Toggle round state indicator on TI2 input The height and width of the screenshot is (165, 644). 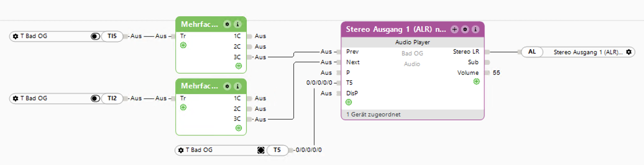click(95, 99)
